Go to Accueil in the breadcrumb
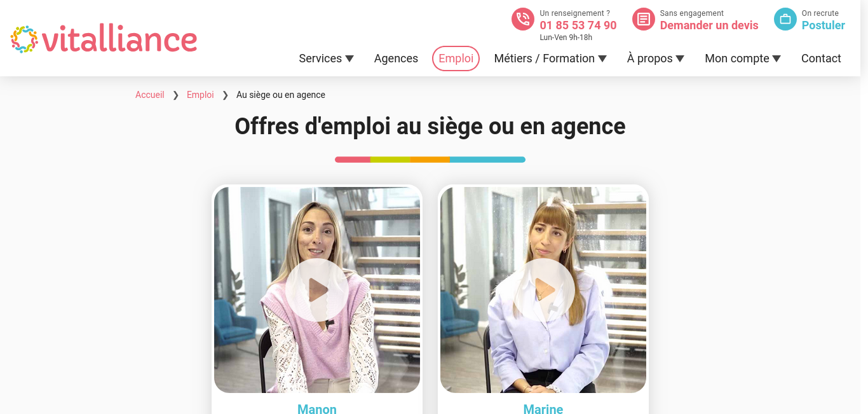868x414 pixels. (150, 95)
